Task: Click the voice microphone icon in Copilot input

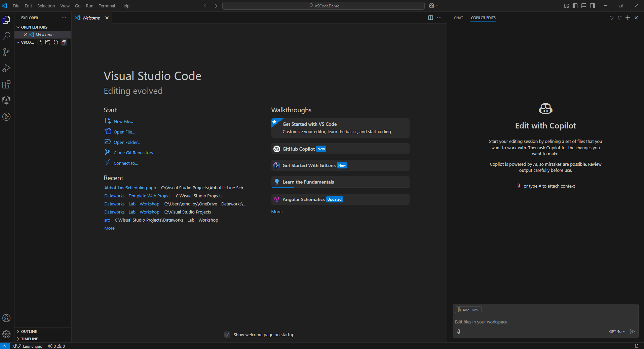Action: point(459,332)
